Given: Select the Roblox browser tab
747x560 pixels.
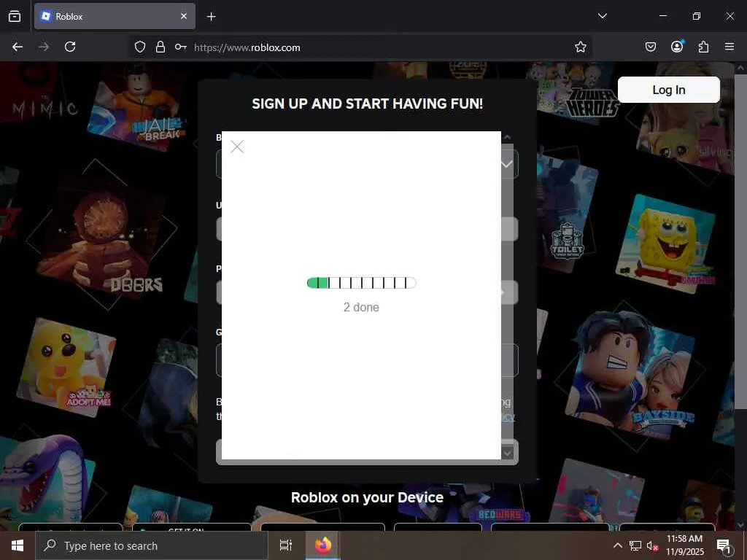Looking at the screenshot, I should coord(115,16).
